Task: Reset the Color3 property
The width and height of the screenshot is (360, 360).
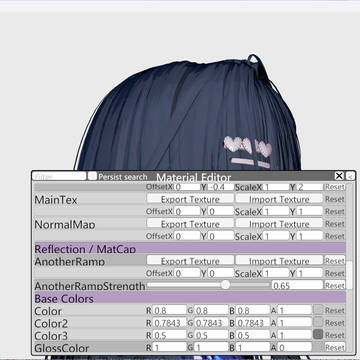Action: coord(335,335)
